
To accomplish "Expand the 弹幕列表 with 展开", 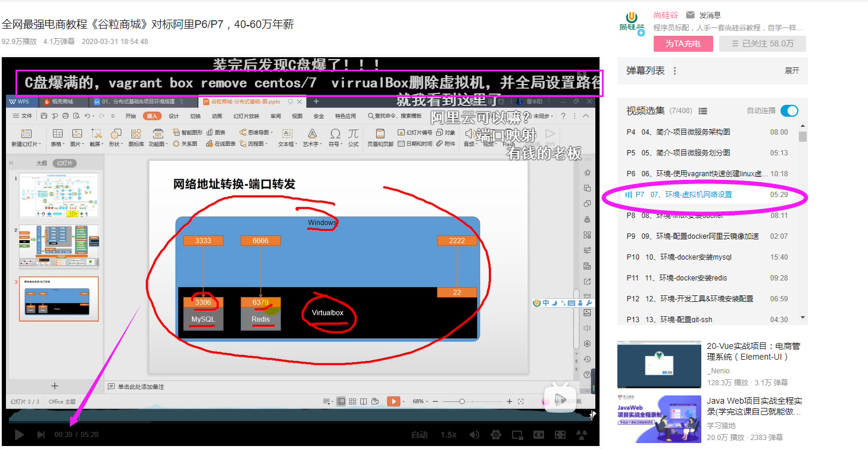I will 792,71.
